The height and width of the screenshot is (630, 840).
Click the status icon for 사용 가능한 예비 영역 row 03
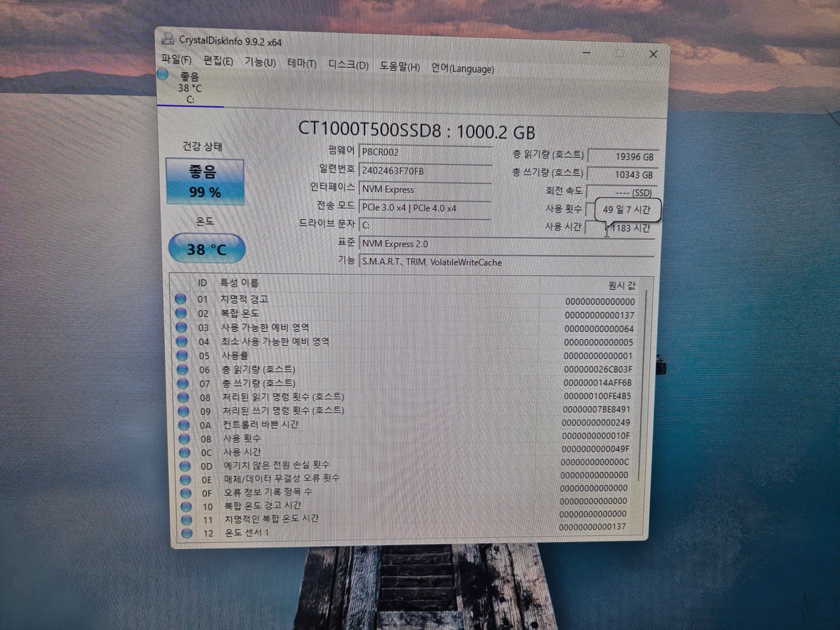[x=181, y=327]
